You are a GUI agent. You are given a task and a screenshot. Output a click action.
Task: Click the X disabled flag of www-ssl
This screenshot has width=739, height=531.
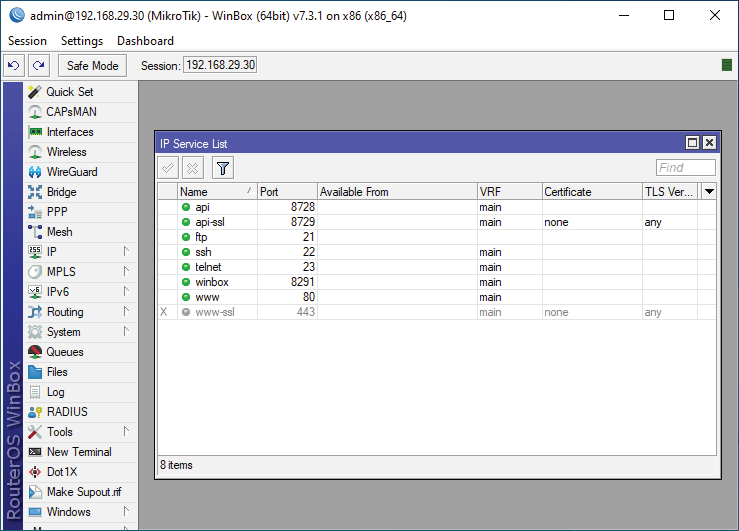(x=164, y=312)
